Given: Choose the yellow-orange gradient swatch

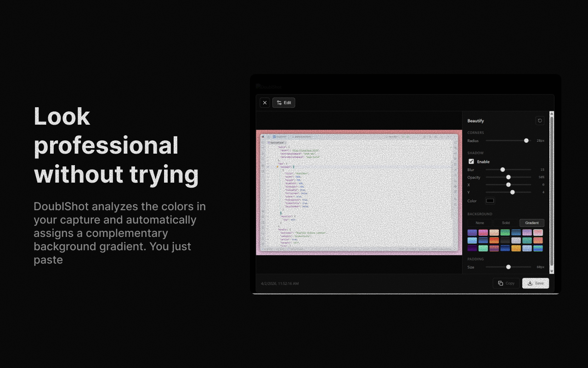Looking at the screenshot, I should [x=516, y=248].
